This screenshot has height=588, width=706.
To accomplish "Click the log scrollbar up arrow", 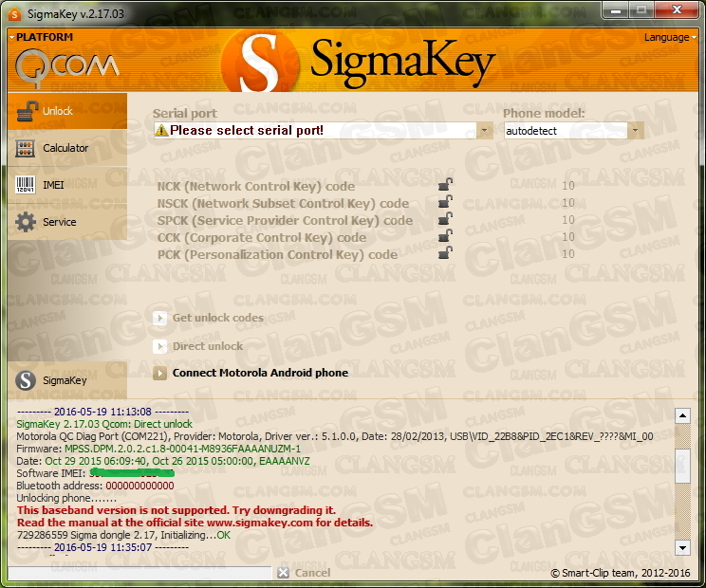I will point(682,416).
